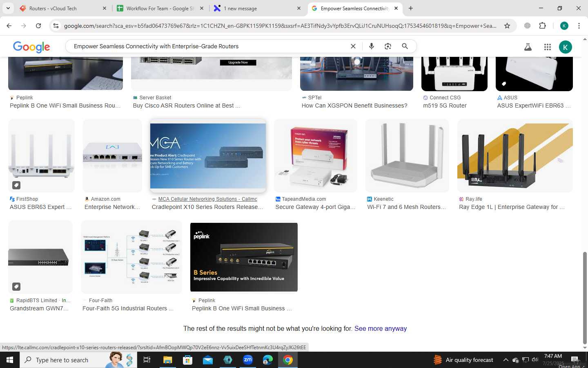588x368 pixels.
Task: Open the Amazon.com Enterprise Network thumbnail
Action: click(x=112, y=155)
